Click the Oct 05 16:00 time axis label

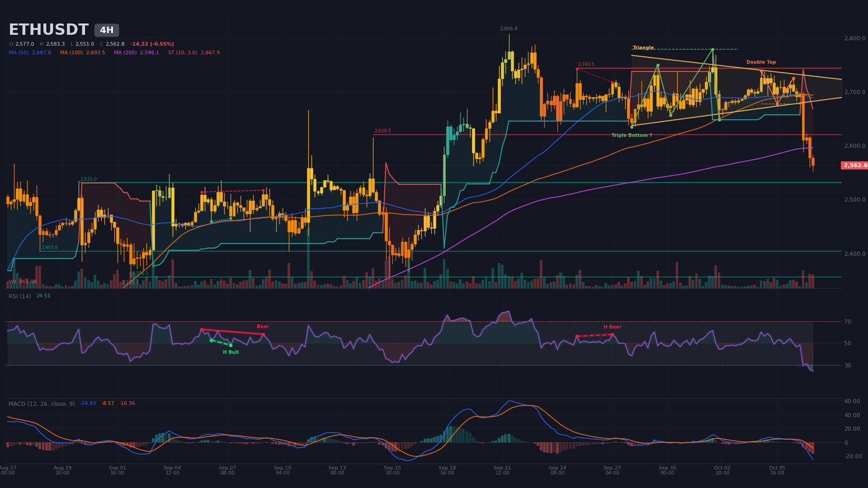777,470
